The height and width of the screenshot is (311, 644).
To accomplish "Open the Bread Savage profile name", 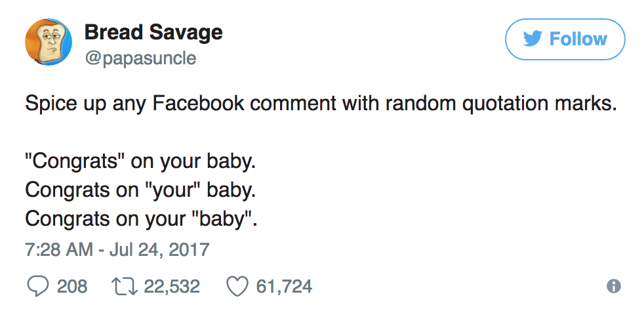I will click(153, 31).
